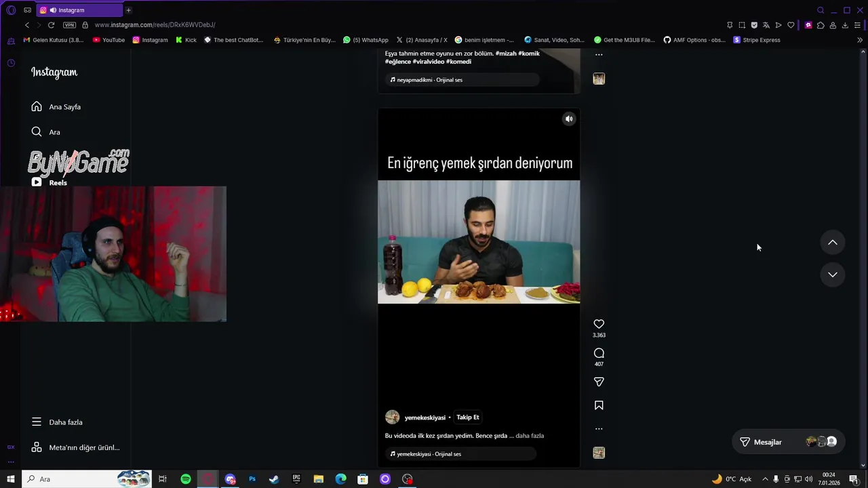Open the Opera translate page icon

[766, 25]
